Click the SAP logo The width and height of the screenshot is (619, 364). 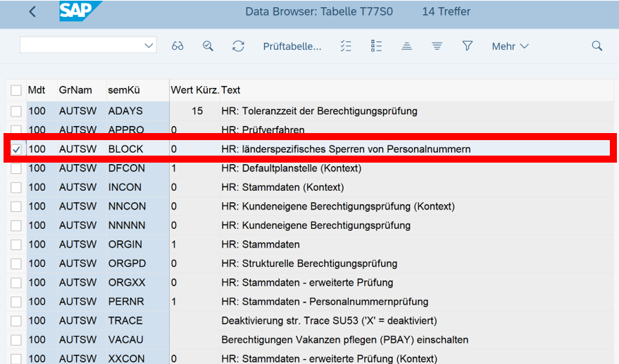point(79,12)
